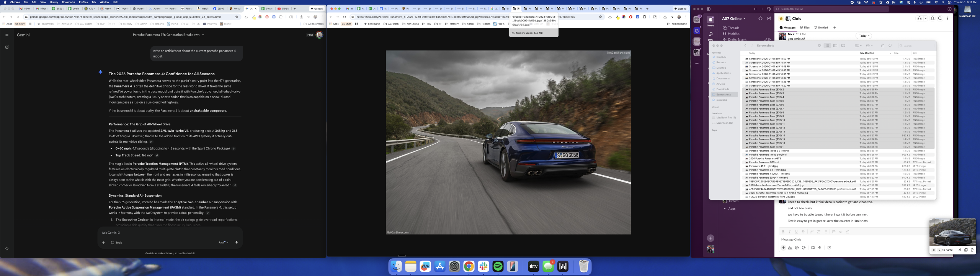This screenshot has width=980, height=276.
Task: Click the trash icon on screenshot preview
Action: (972, 250)
